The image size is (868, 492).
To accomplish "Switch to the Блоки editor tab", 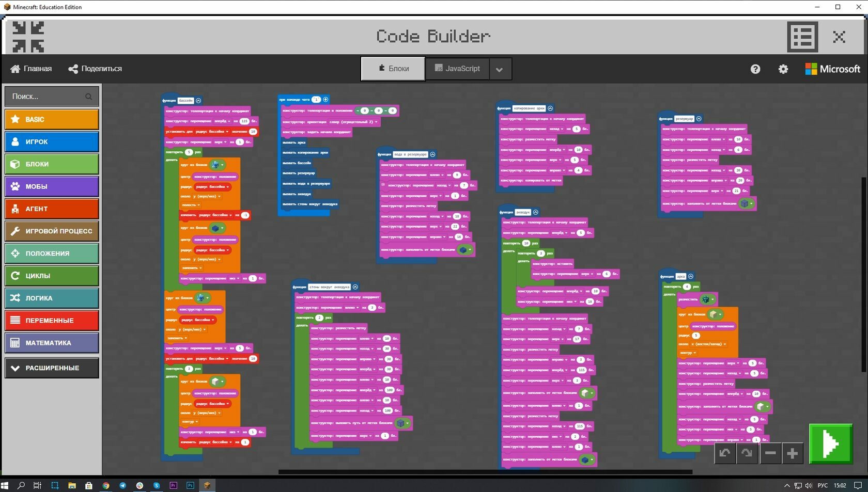I will (x=393, y=69).
